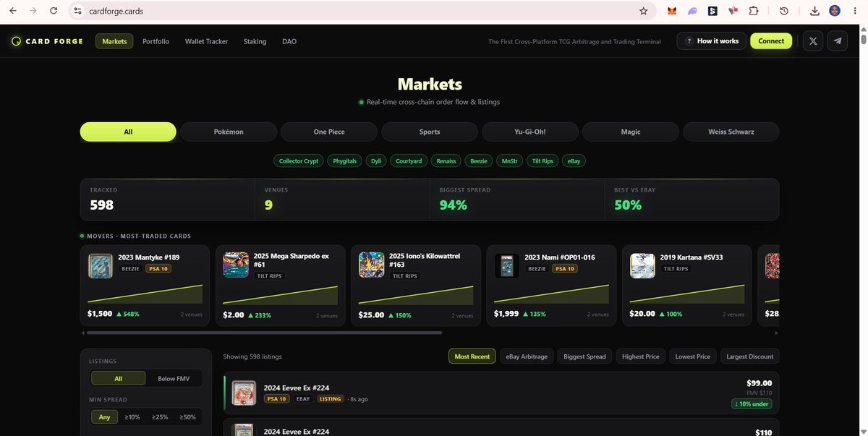Viewport: 868px width, 436px height.
Task: Toggle MnStr venue chip
Action: pyautogui.click(x=509, y=161)
